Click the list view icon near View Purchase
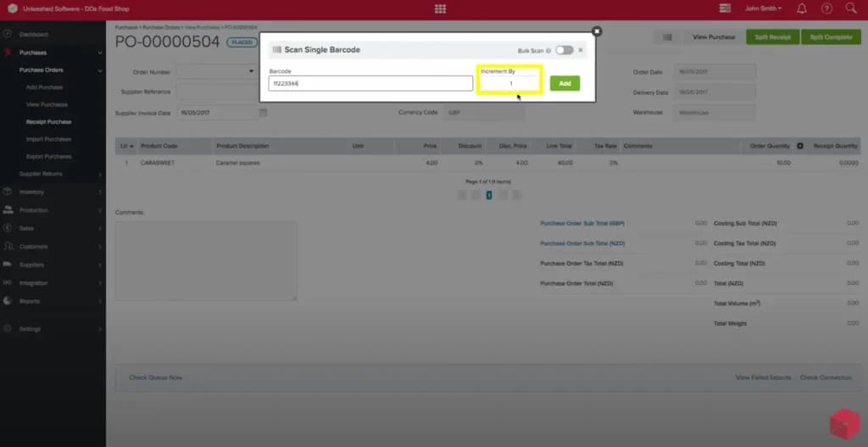Image resolution: width=868 pixels, height=447 pixels. click(667, 37)
